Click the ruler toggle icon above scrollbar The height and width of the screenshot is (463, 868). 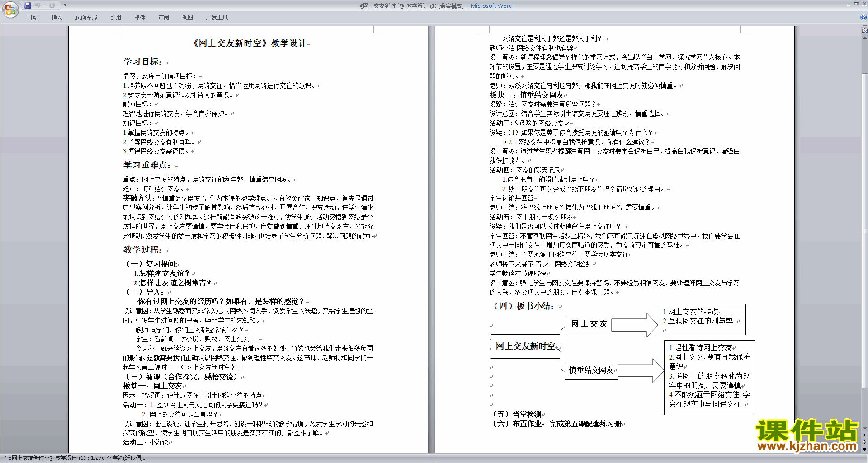pos(865,31)
